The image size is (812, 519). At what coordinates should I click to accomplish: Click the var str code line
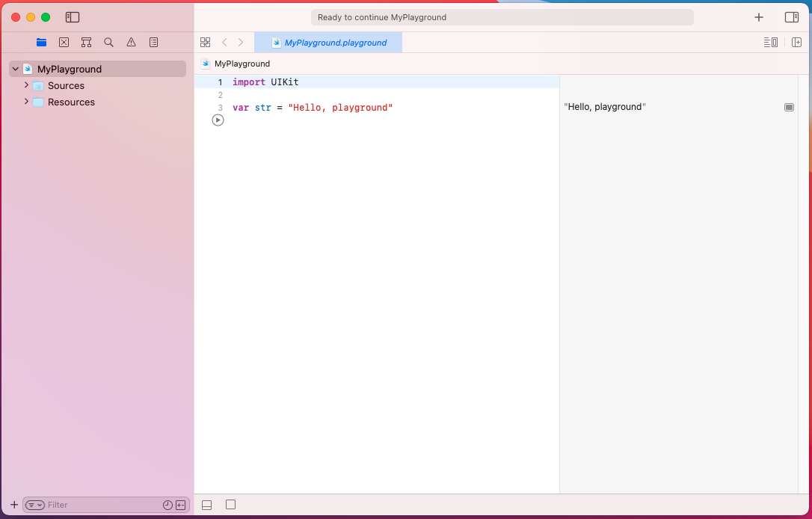tap(313, 107)
